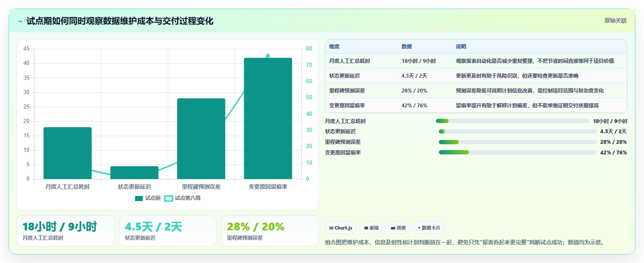Click the 月度人工汇总耗时 chart bar
Image resolution: width=644 pixels, height=263 pixels.
(68, 153)
